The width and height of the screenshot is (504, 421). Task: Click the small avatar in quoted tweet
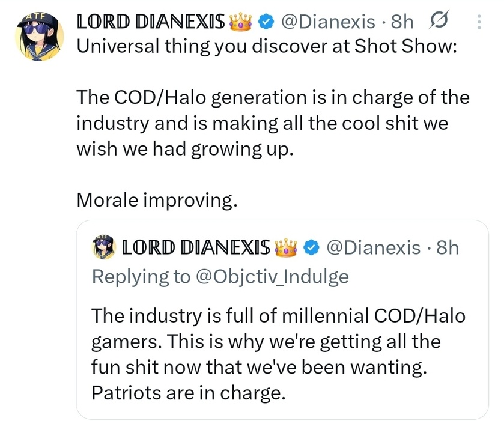pyautogui.click(x=104, y=247)
